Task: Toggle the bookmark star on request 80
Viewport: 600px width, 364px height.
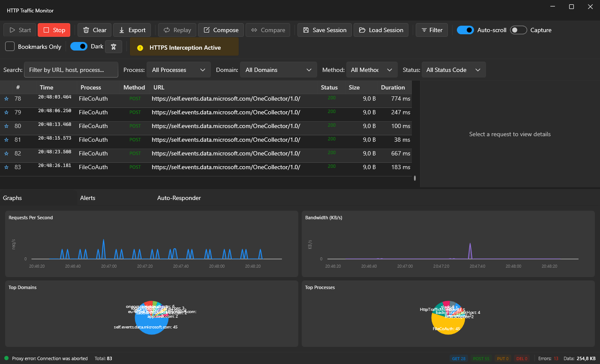Action: point(6,126)
